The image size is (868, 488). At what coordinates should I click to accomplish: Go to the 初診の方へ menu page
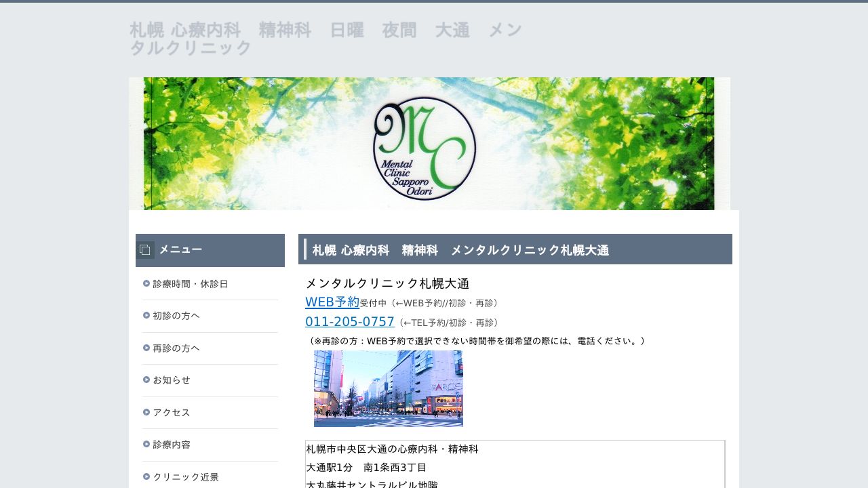pyautogui.click(x=176, y=316)
